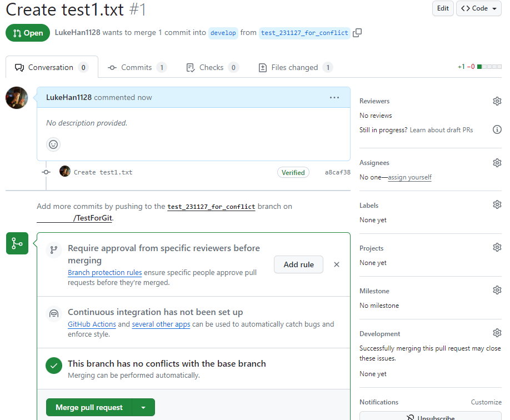Click the commit avatar beside Create test1.txt

pyautogui.click(x=65, y=171)
